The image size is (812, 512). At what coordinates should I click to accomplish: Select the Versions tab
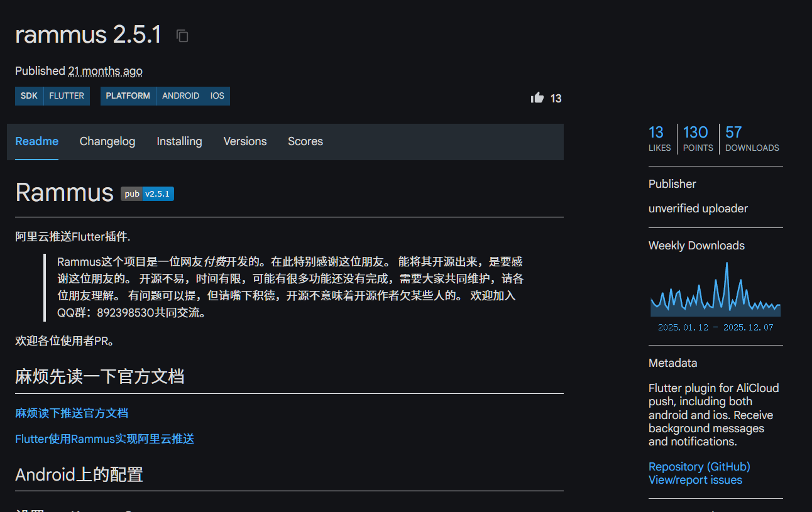[x=245, y=141]
